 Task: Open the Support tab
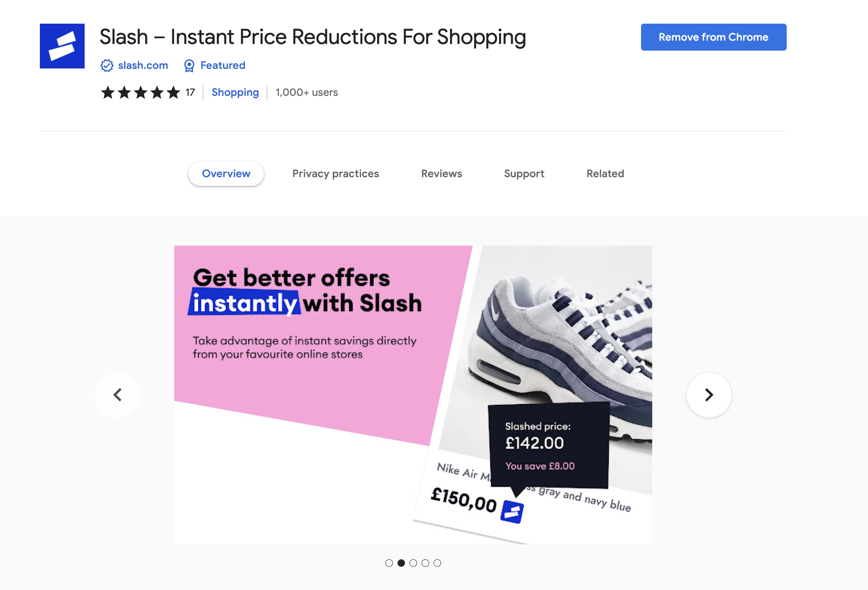point(524,174)
